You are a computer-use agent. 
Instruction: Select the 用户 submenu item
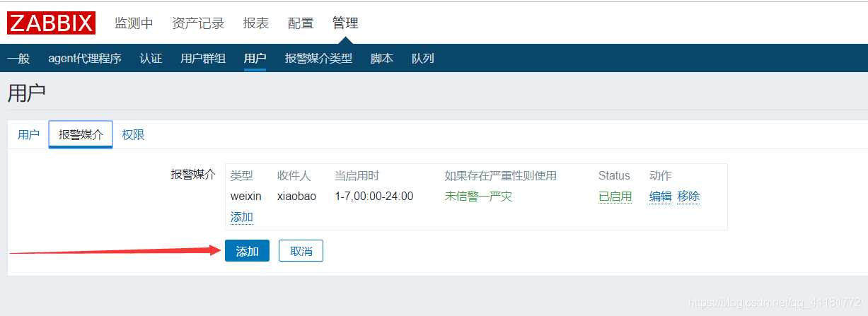(255, 58)
